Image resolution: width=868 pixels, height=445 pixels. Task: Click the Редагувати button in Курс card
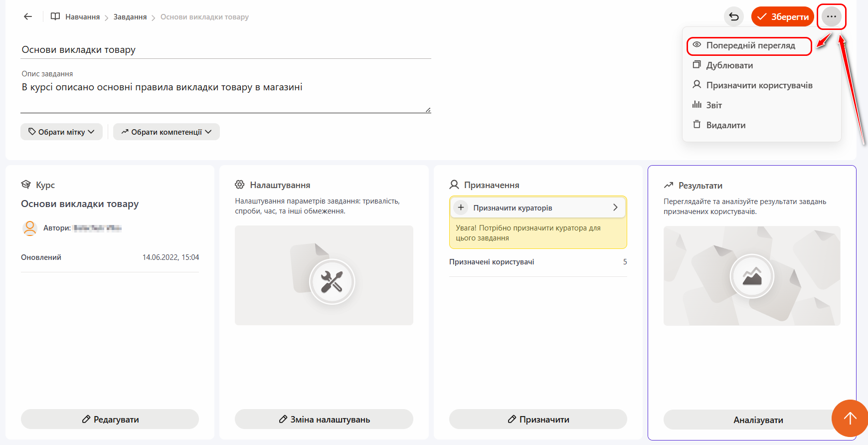pyautogui.click(x=110, y=419)
